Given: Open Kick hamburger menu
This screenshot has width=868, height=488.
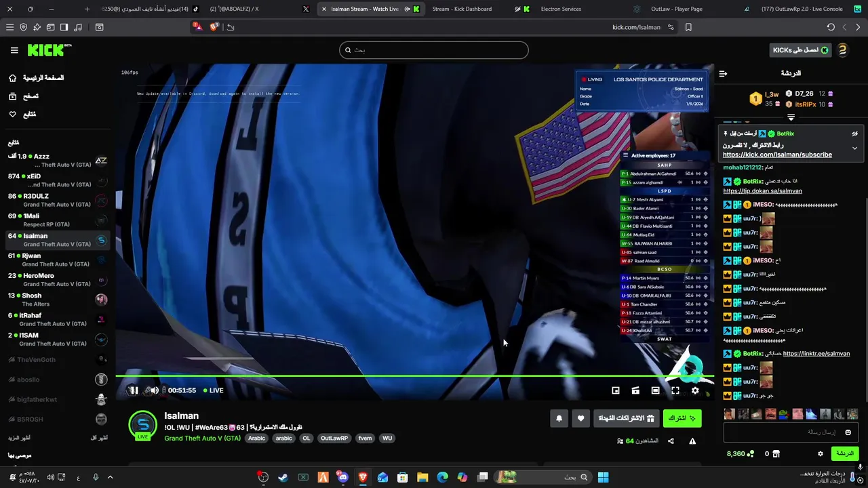Looking at the screenshot, I should pyautogui.click(x=14, y=50).
